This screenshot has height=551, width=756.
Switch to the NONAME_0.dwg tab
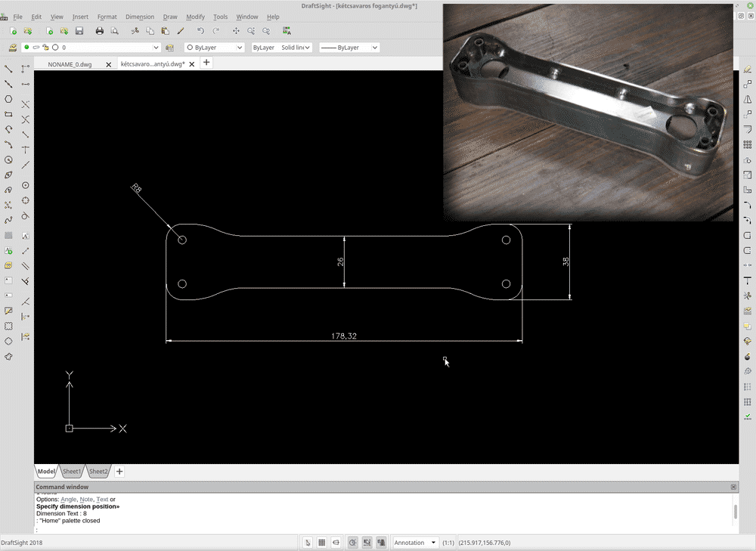pos(70,64)
